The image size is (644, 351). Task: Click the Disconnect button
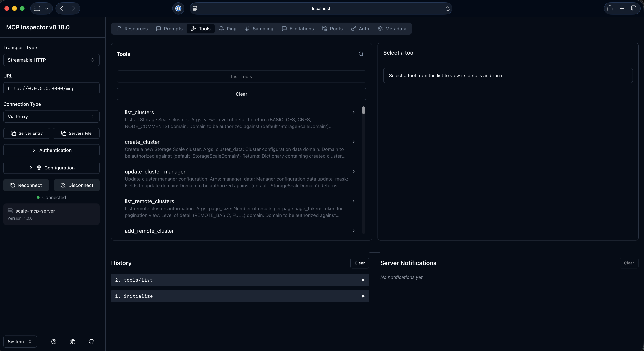click(x=77, y=185)
